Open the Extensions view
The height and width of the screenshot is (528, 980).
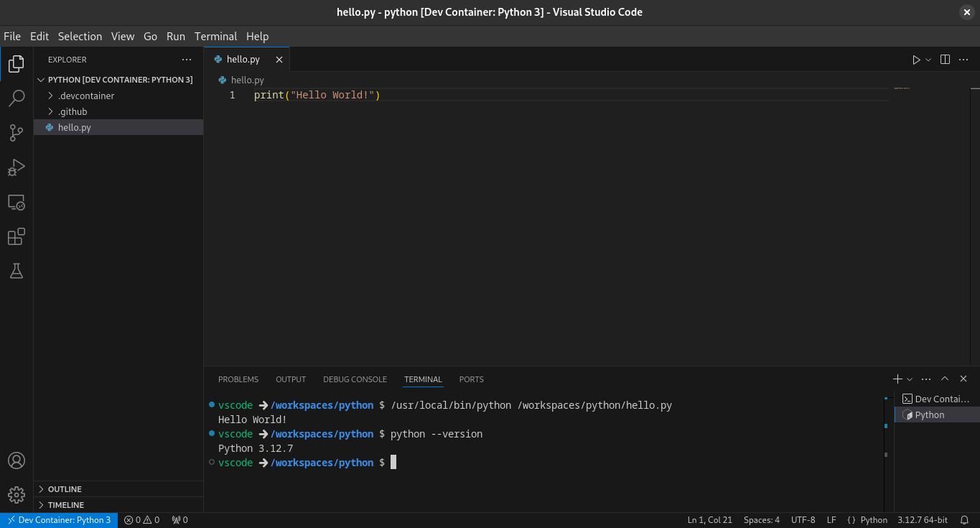[17, 237]
